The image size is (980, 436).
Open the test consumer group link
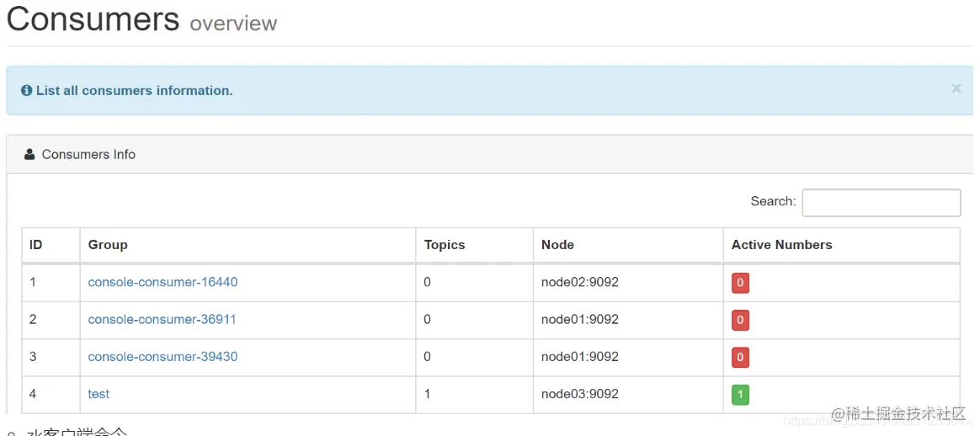coord(99,394)
